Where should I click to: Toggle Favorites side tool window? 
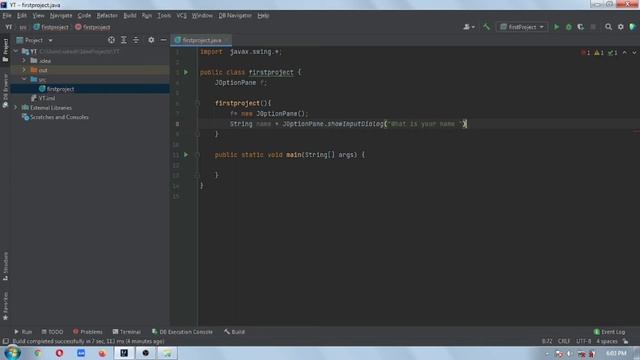(x=5, y=306)
